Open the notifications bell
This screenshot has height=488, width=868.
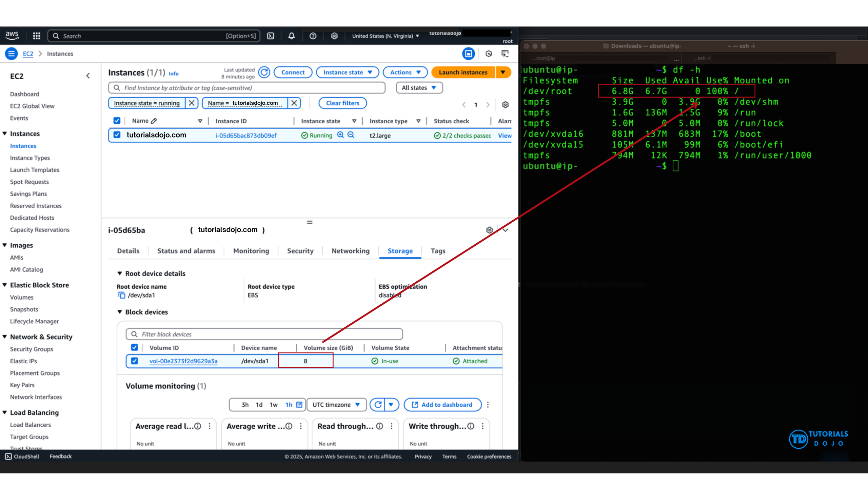(292, 36)
